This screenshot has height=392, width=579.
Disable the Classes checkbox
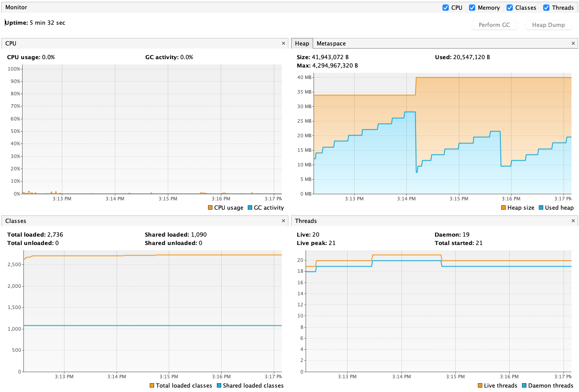tap(510, 8)
